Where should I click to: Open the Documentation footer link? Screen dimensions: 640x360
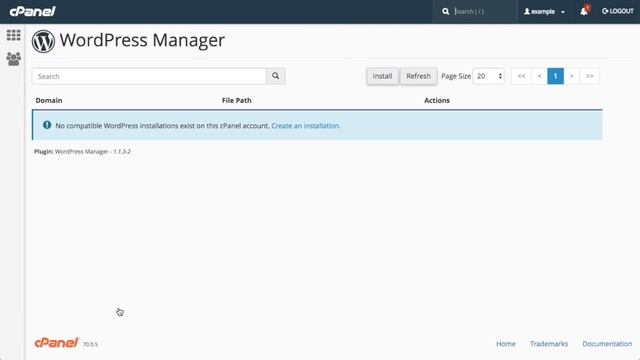coord(607,344)
